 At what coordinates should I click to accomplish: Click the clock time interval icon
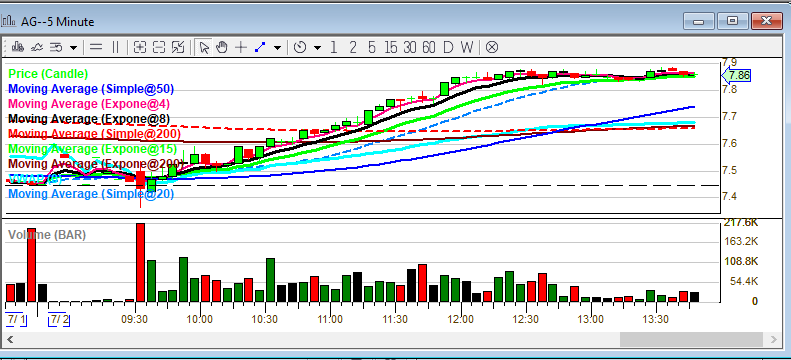coord(300,47)
